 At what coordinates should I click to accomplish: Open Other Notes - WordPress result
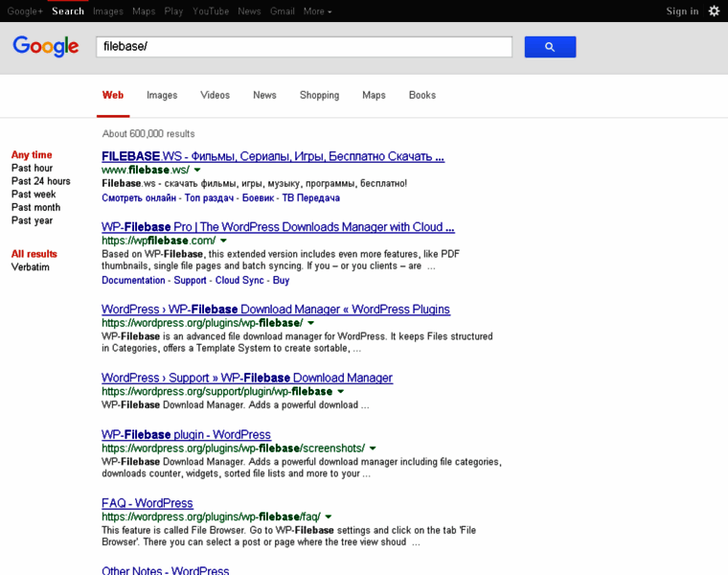coord(166,570)
